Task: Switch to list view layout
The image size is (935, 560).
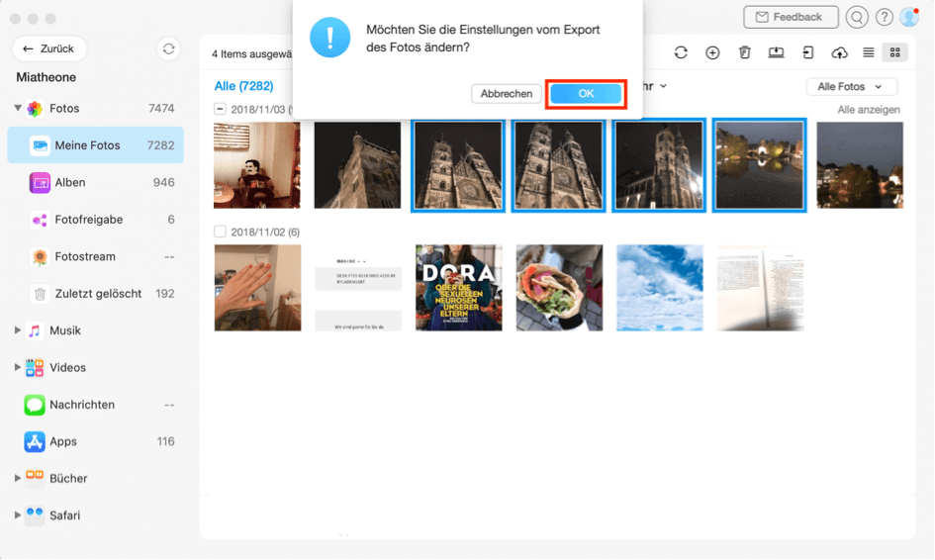Action: point(868,52)
